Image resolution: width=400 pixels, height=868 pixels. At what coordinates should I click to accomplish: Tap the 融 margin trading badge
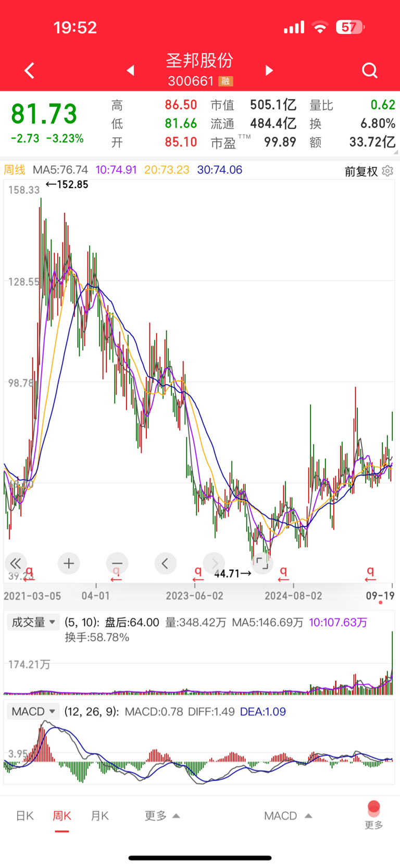coord(226,81)
